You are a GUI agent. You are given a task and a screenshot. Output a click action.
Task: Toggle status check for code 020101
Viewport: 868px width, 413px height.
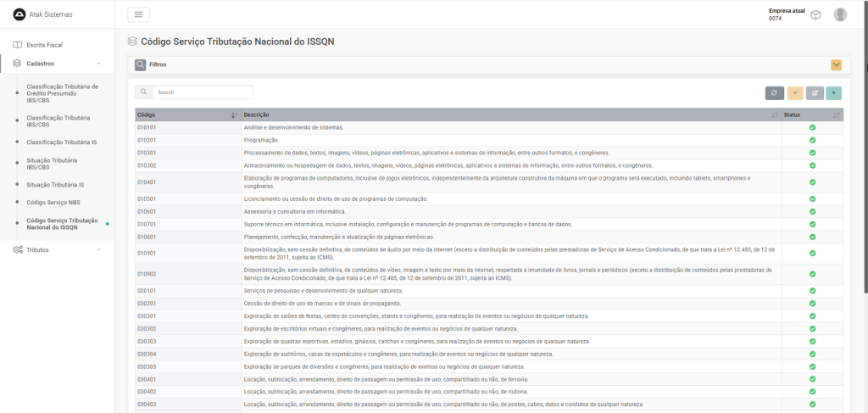(x=812, y=291)
